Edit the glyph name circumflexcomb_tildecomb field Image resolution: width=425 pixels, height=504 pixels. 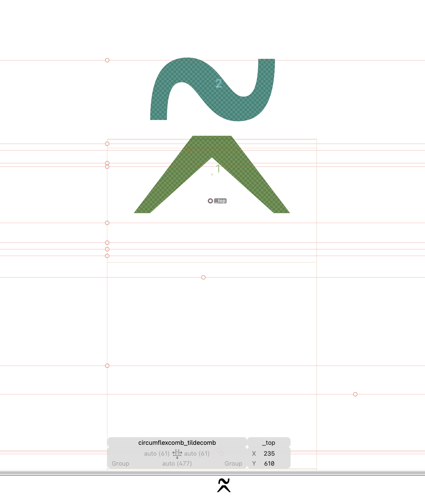[x=177, y=442]
